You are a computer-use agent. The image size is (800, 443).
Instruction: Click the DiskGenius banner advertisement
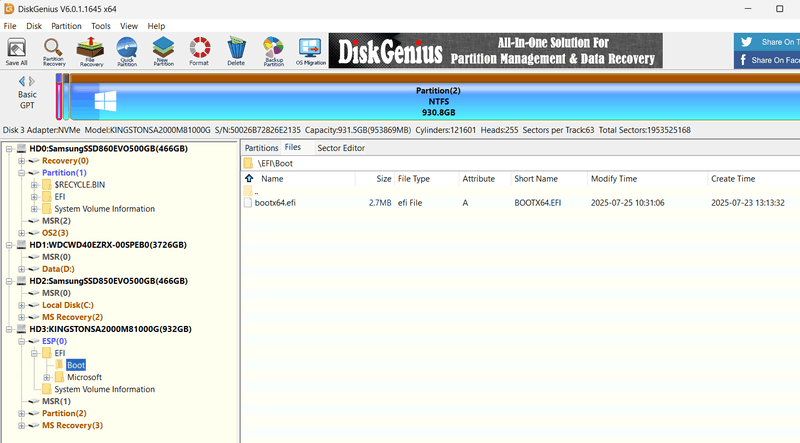[495, 51]
